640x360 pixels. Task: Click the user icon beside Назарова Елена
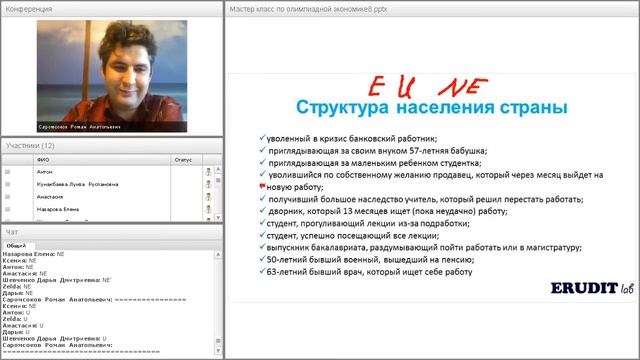pyautogui.click(x=209, y=209)
